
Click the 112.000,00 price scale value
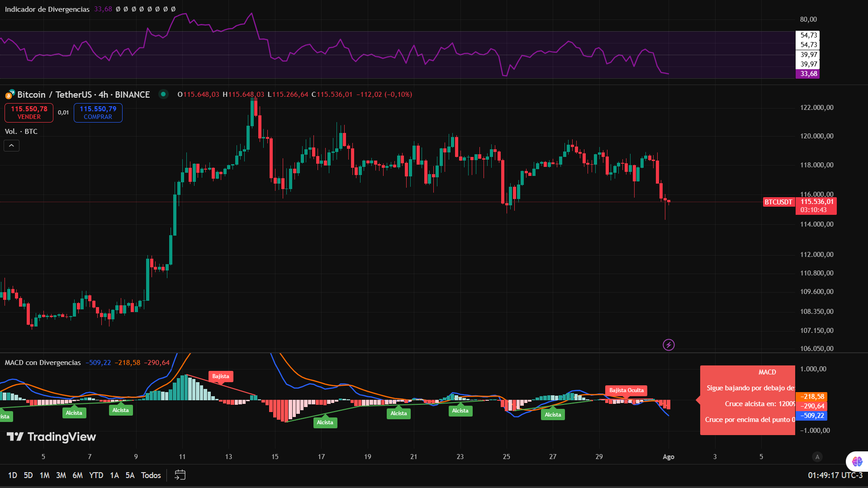pos(816,255)
